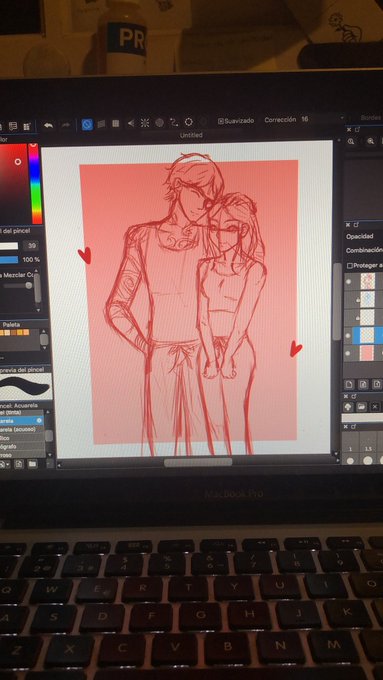Click the Mezclar Color slider handle
The width and height of the screenshot is (383, 680).
tap(29, 285)
